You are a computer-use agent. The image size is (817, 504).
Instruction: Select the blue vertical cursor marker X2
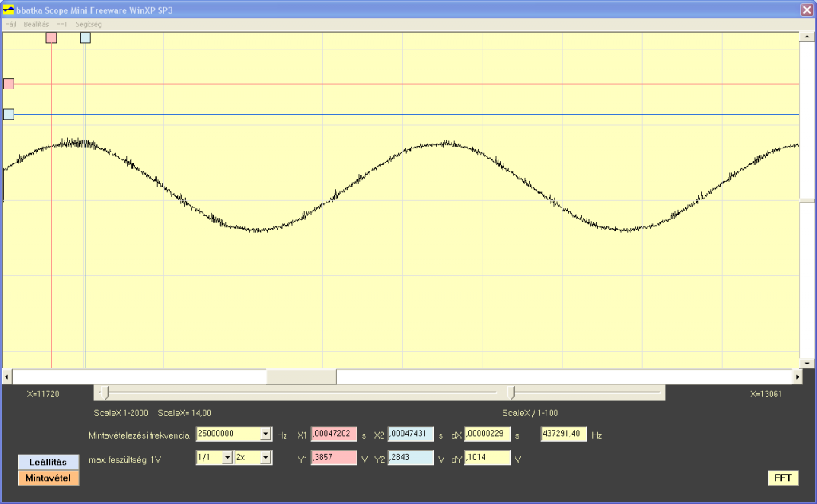85,38
